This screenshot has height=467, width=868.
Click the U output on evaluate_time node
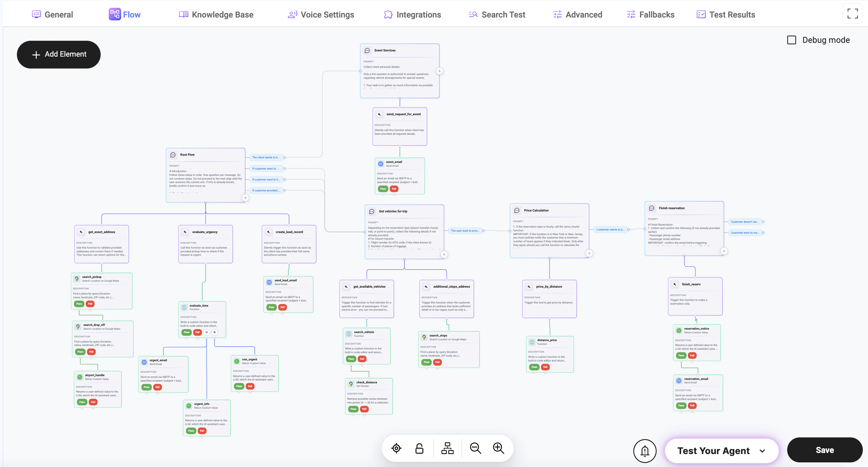[x=207, y=332]
